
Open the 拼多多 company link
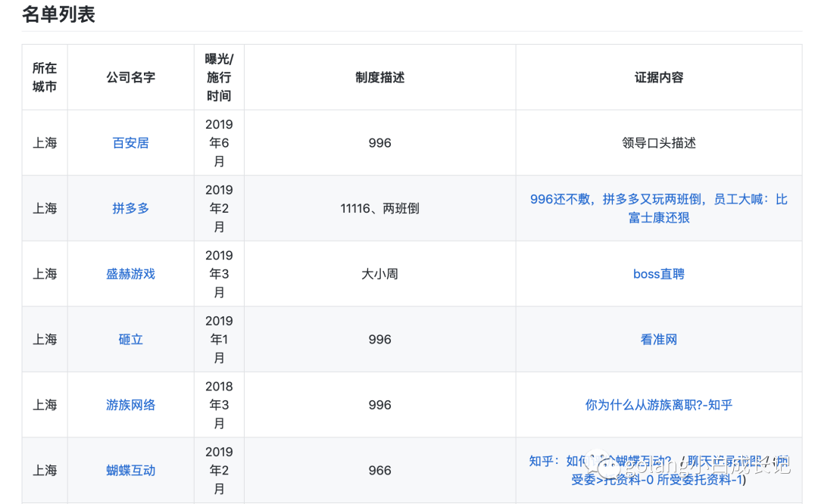130,208
